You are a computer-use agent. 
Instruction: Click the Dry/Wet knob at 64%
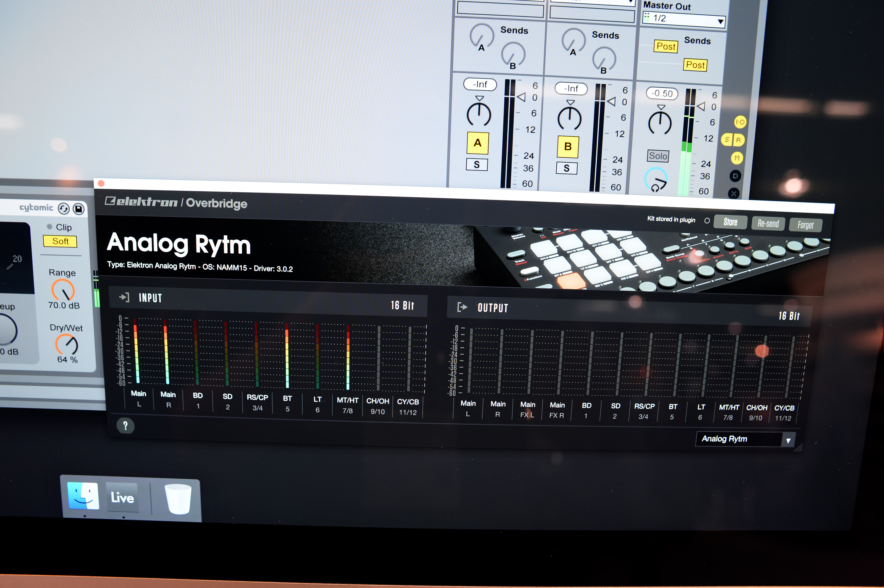[x=67, y=344]
